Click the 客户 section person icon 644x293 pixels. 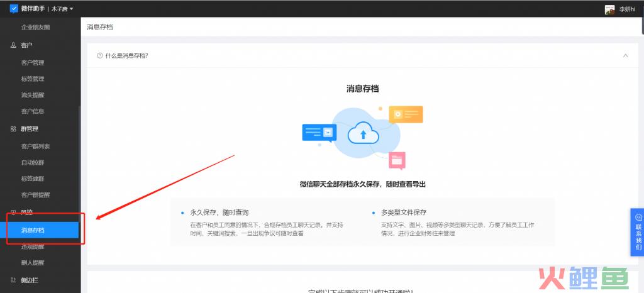(13, 45)
